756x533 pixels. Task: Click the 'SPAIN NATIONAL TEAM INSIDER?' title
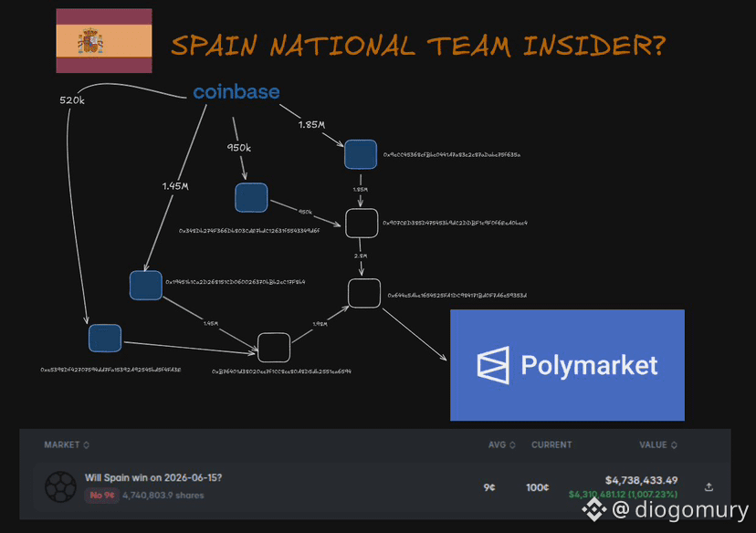[418, 46]
